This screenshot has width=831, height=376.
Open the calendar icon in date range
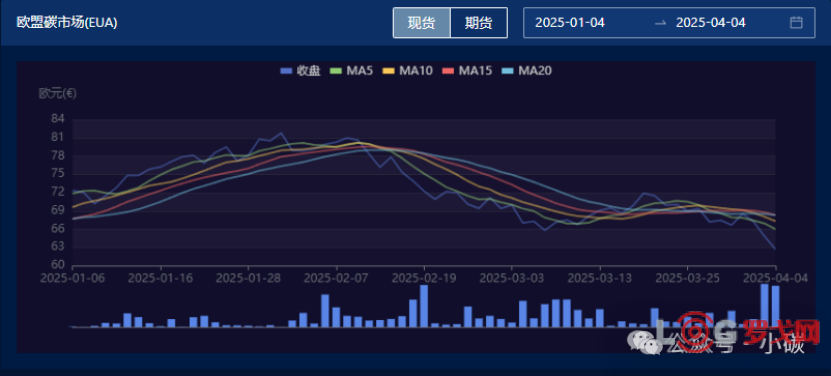click(x=796, y=22)
